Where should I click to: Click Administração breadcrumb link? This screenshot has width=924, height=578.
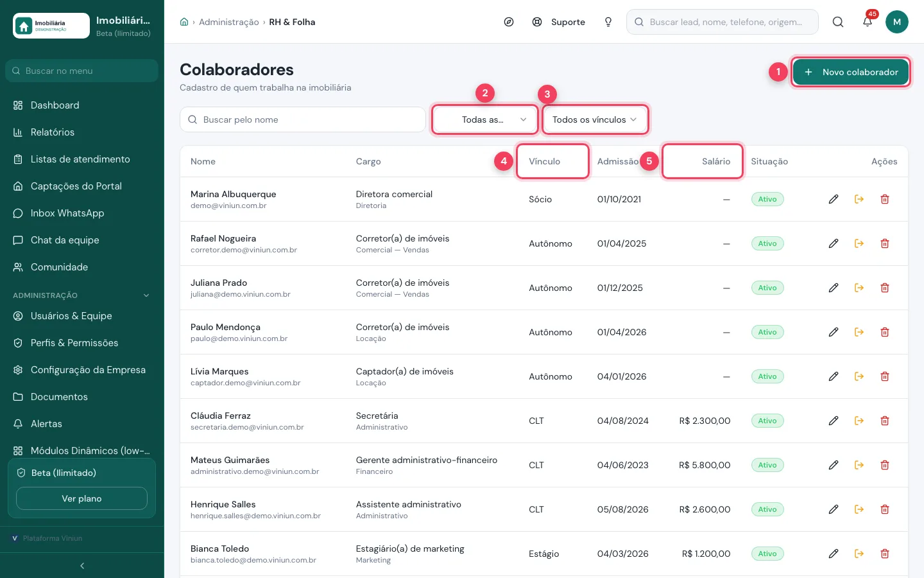point(229,22)
